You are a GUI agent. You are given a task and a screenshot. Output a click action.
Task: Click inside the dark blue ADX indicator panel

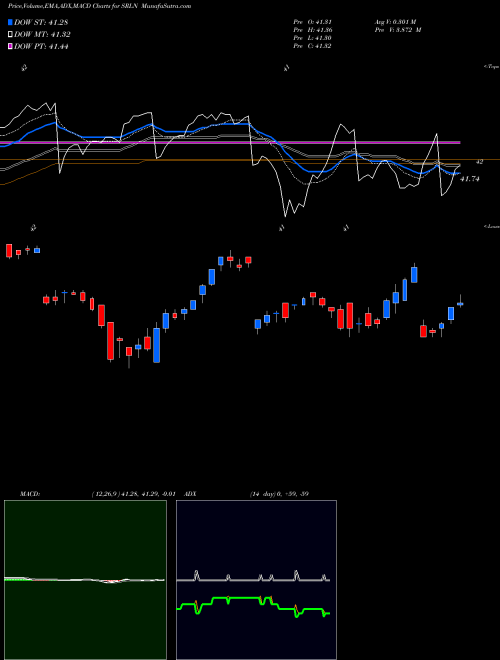pyautogui.click(x=256, y=580)
